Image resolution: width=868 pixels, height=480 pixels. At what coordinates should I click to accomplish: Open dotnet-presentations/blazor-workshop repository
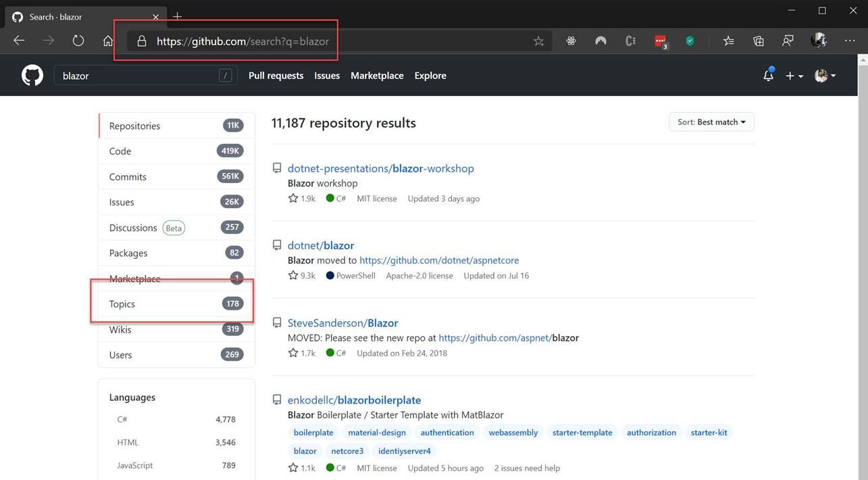coord(380,168)
